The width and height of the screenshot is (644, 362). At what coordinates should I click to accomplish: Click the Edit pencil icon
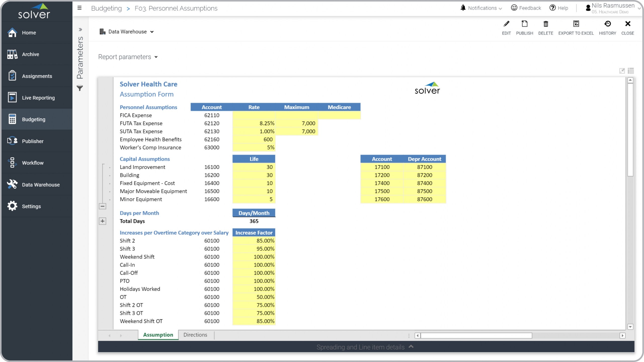pos(506,24)
